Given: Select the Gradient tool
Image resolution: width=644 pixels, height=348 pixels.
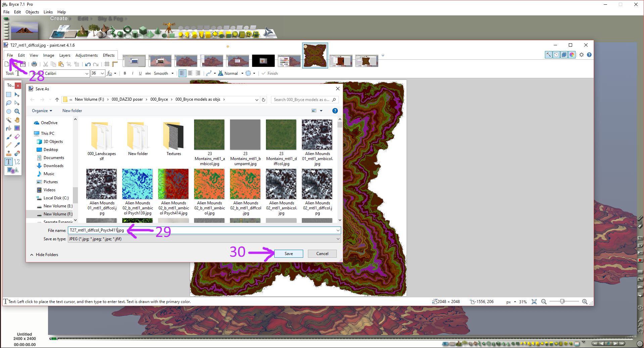Looking at the screenshot, I should click(17, 128).
